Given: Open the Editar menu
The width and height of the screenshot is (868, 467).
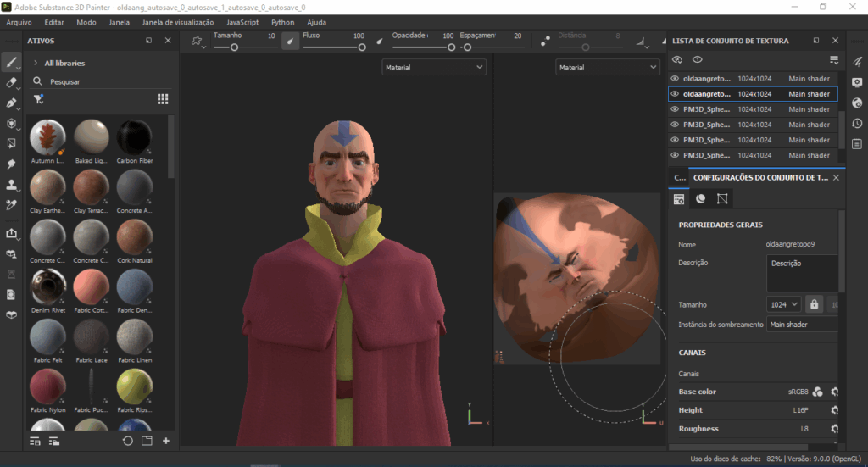Looking at the screenshot, I should tap(53, 22).
